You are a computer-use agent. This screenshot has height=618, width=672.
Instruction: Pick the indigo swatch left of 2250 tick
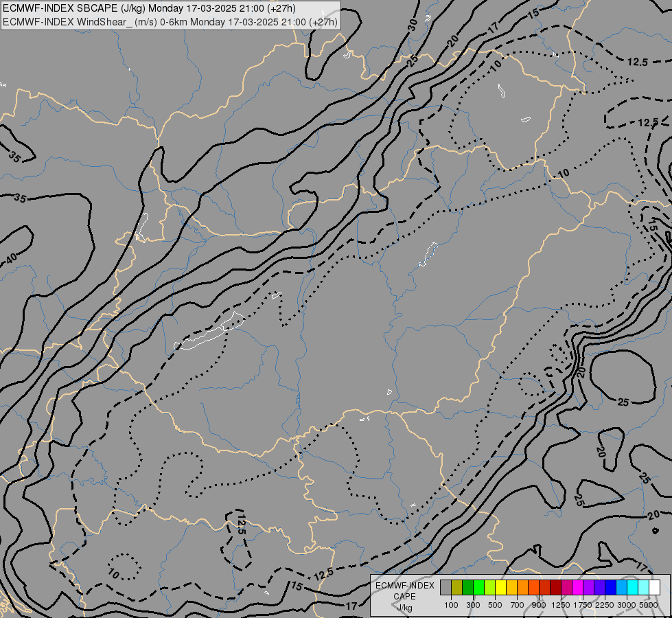point(599,587)
